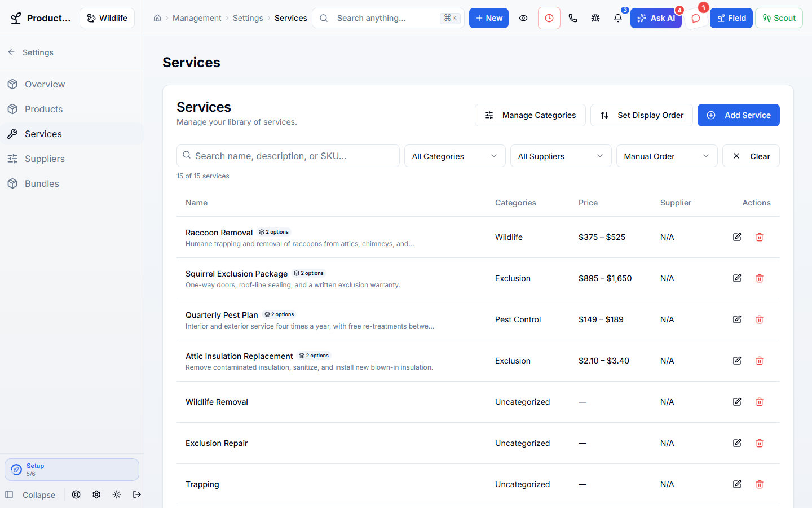Toggle the eye view icon in top bar

(523, 18)
